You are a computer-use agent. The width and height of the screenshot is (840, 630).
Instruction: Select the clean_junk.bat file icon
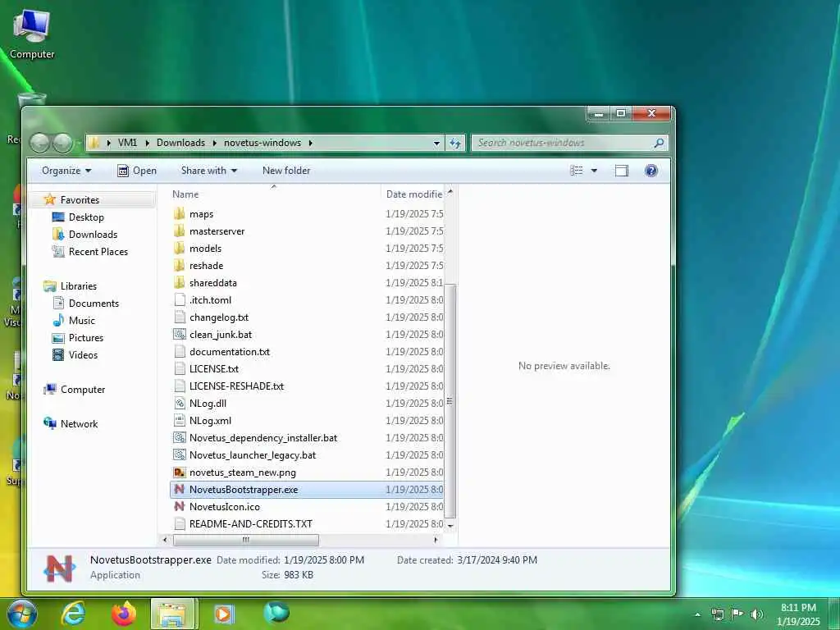tap(180, 335)
